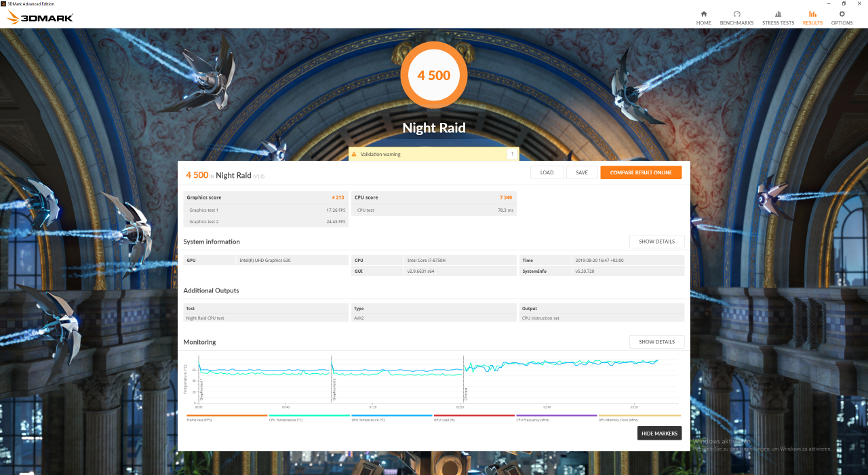Click the SAVE result button
The height and width of the screenshot is (475, 868).
pyautogui.click(x=582, y=172)
